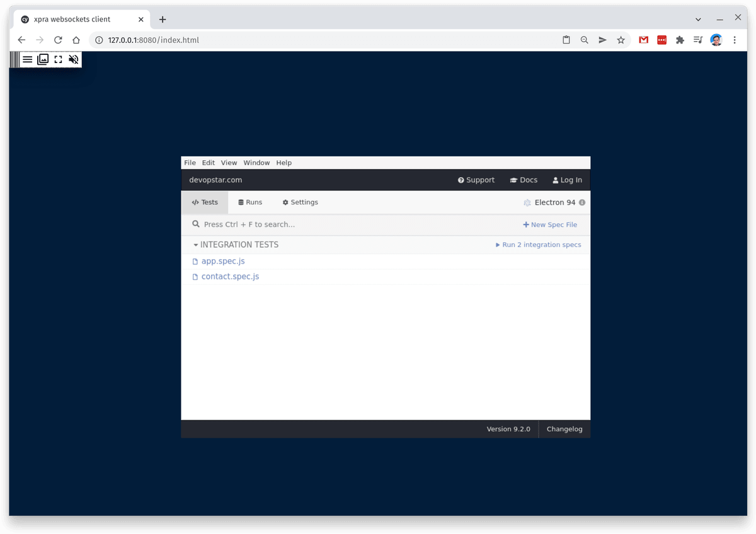Open the browser tab search dropdown
Screen dimensions: 756x534
click(x=697, y=19)
